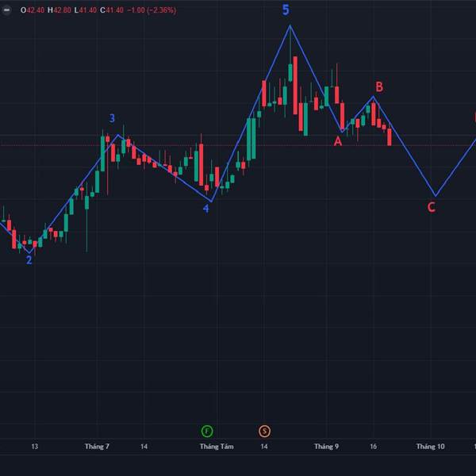This screenshot has width=476, height=476.
Task: Click the low price value L41.40
Action: click(86, 10)
